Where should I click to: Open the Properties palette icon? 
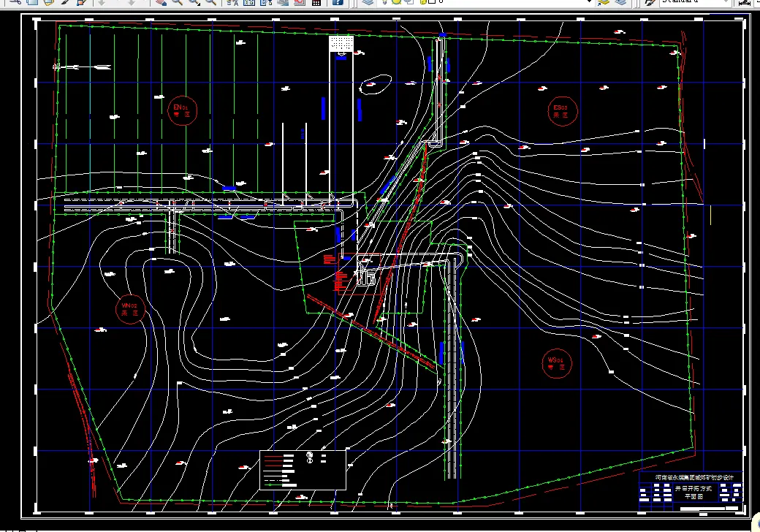232,2
